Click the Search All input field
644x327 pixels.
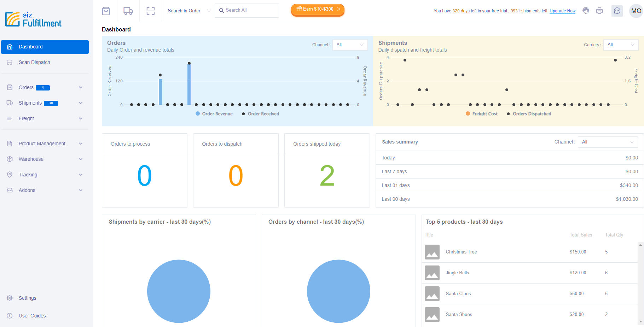(x=246, y=10)
